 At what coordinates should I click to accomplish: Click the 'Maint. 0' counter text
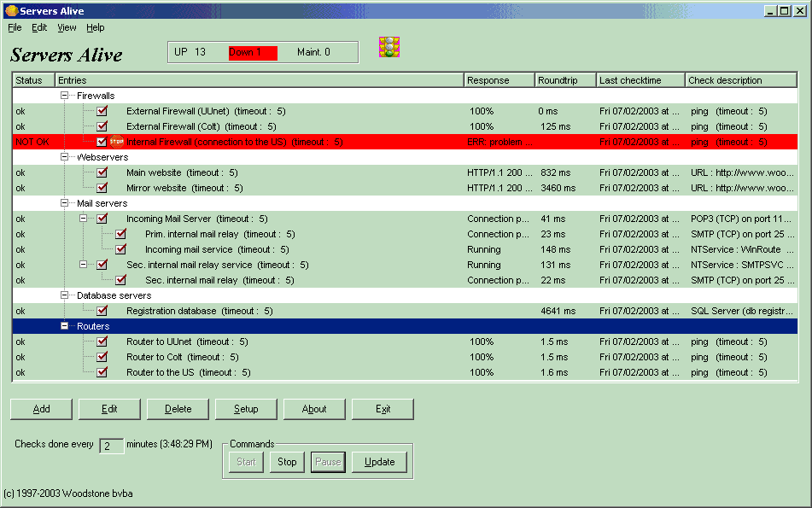(313, 52)
